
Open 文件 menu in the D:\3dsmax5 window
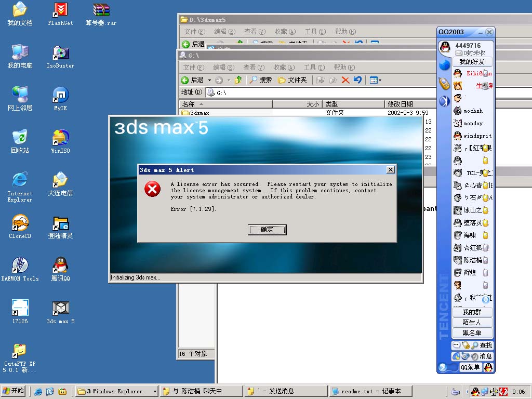pyautogui.click(x=195, y=32)
